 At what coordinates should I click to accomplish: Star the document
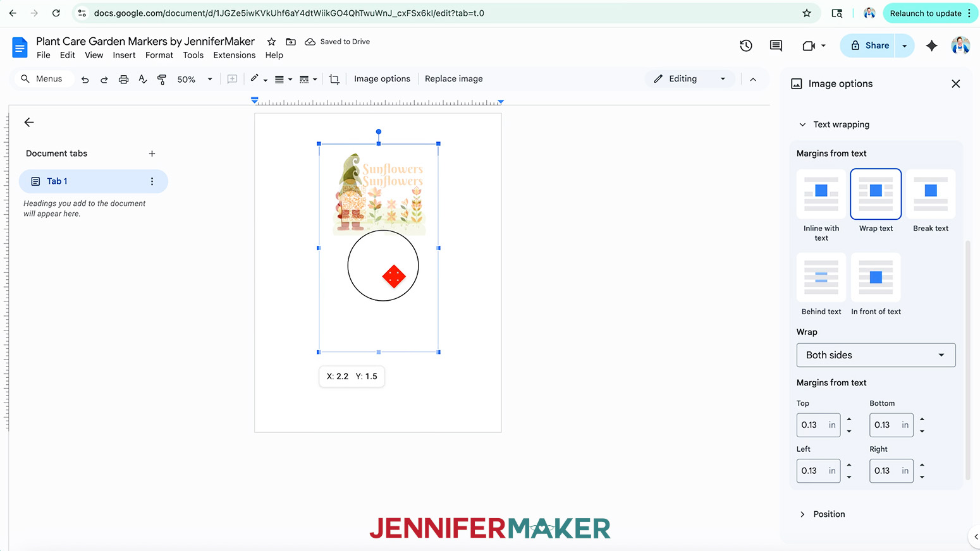pyautogui.click(x=271, y=42)
